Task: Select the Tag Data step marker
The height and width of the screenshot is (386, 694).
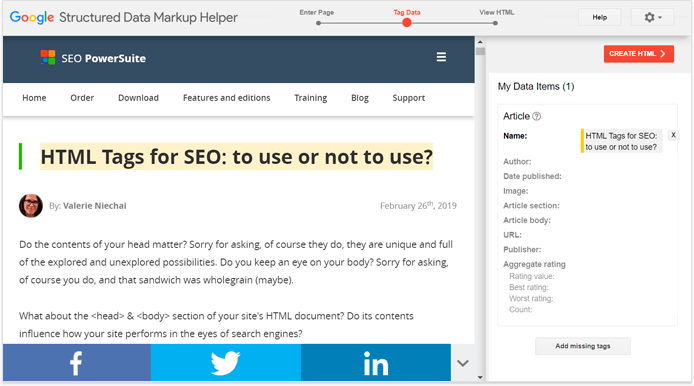Action: 407,23
